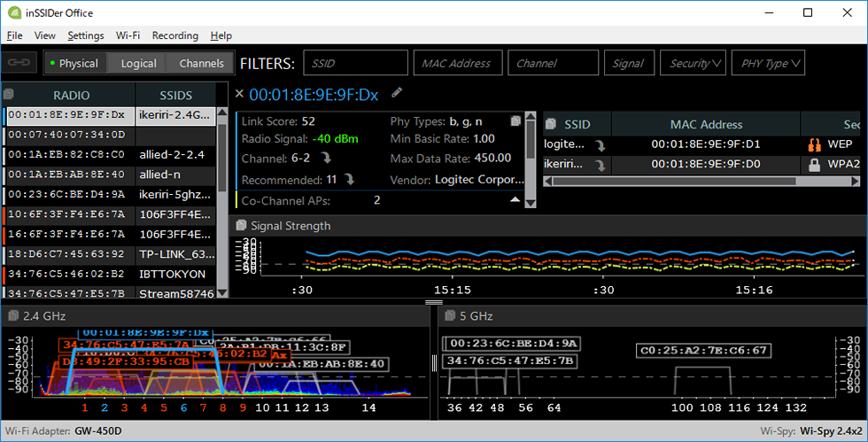Click MAC 00:01:8E:9E:9F:D1 in SSID table

point(706,144)
